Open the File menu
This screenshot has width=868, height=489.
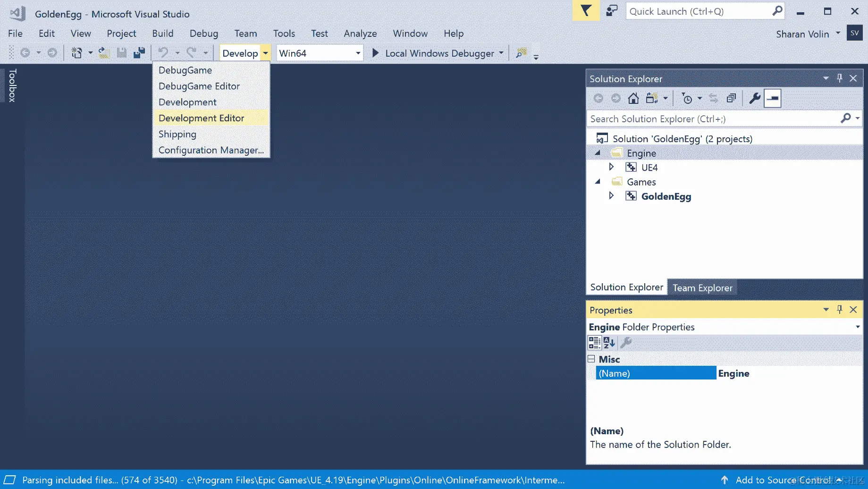pos(15,34)
